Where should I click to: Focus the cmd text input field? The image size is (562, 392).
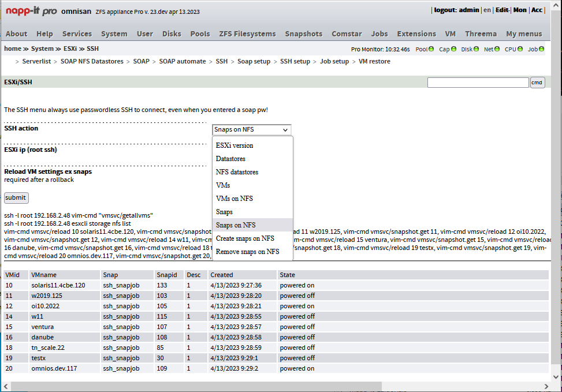(478, 83)
